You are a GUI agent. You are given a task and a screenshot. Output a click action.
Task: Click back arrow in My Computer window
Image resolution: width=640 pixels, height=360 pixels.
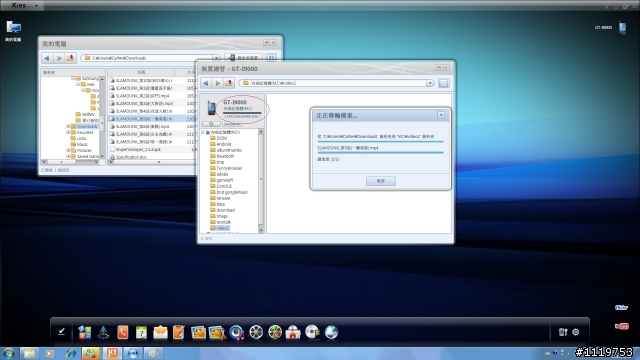(47, 58)
